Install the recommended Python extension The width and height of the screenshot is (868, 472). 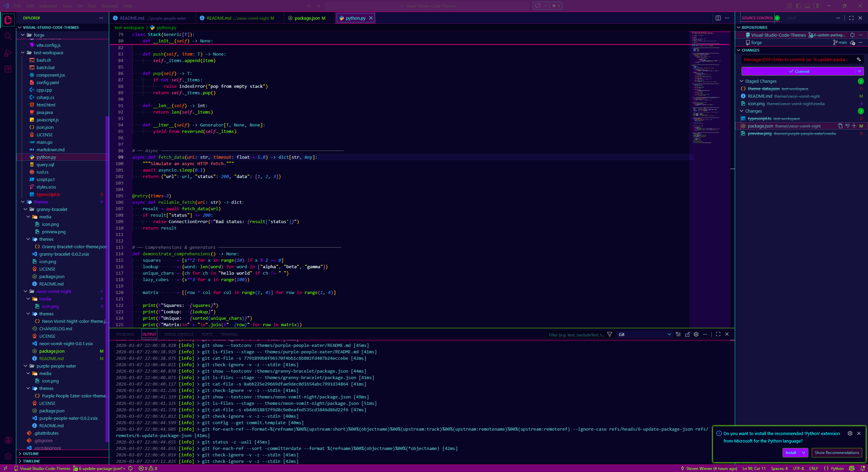[791, 453]
